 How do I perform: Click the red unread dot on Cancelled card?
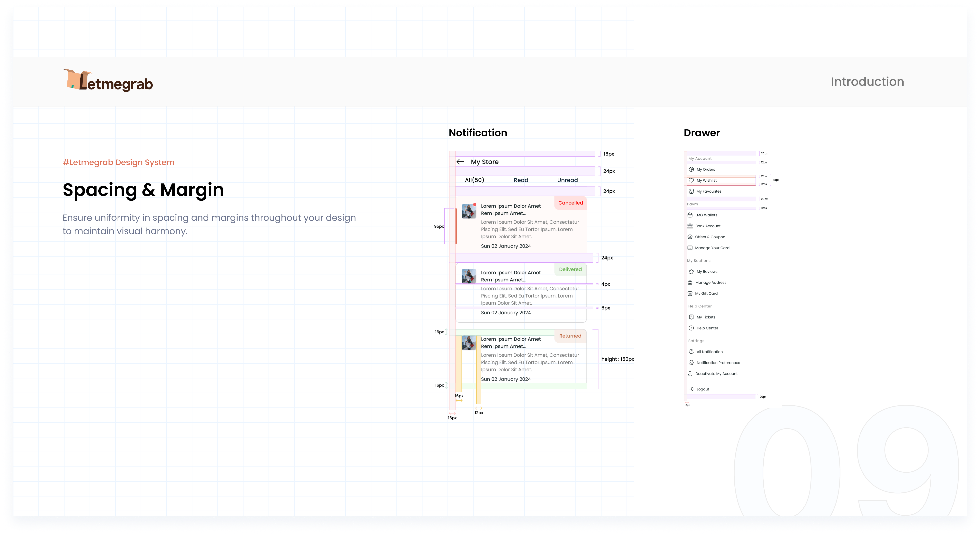click(x=475, y=205)
